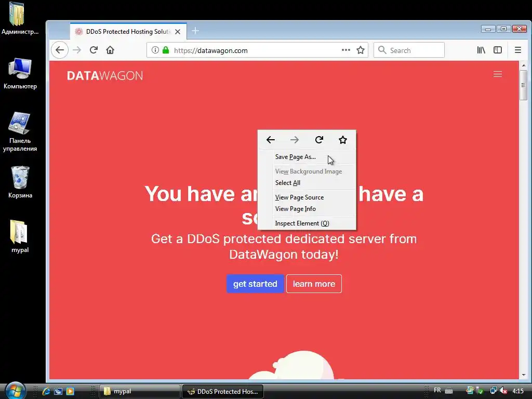Launch Windows Media Player quick launch icon
The image size is (532, 399).
click(70, 391)
